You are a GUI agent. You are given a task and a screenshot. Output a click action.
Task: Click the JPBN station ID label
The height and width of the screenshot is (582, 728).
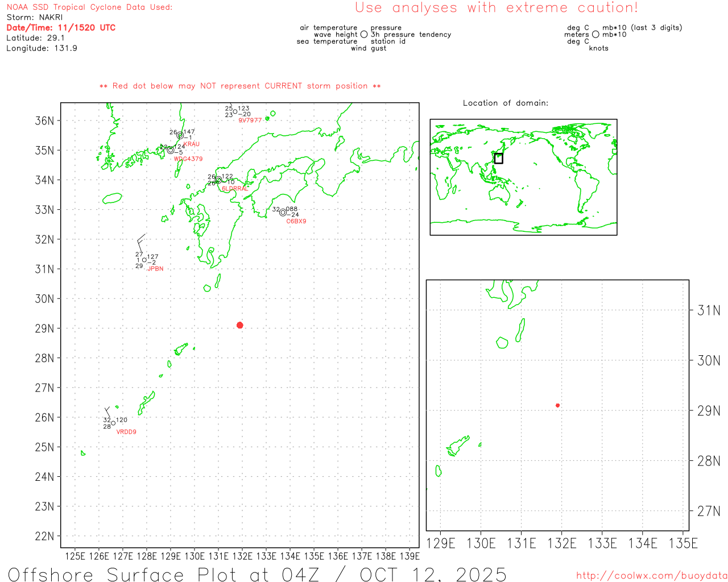pyautogui.click(x=155, y=269)
